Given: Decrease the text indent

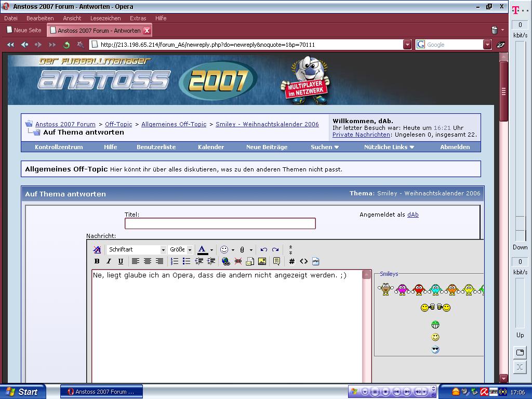Looking at the screenshot, I should (x=199, y=261).
